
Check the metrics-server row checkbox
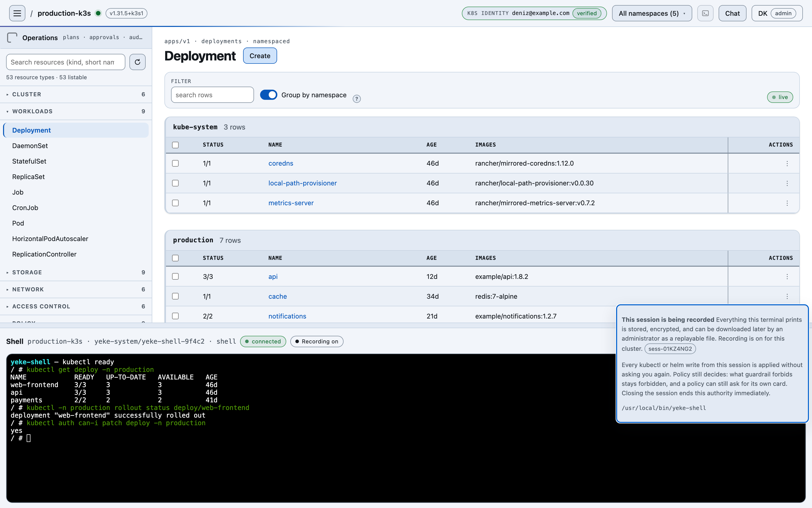(175, 203)
